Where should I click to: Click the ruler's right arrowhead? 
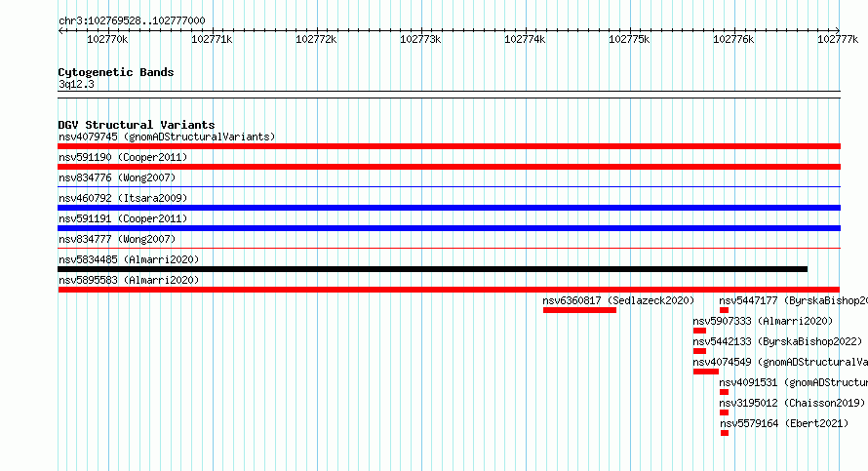pyautogui.click(x=838, y=30)
